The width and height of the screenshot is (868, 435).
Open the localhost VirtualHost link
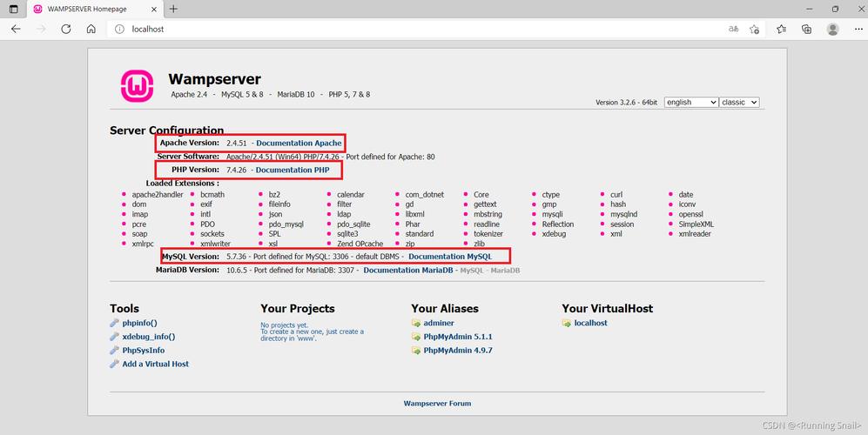point(590,323)
